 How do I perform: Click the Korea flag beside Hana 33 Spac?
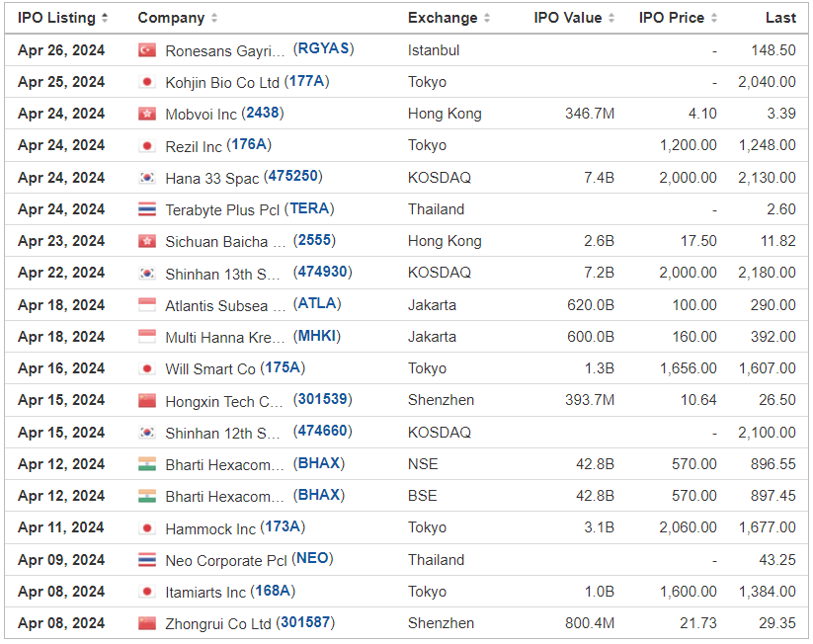coord(147,178)
